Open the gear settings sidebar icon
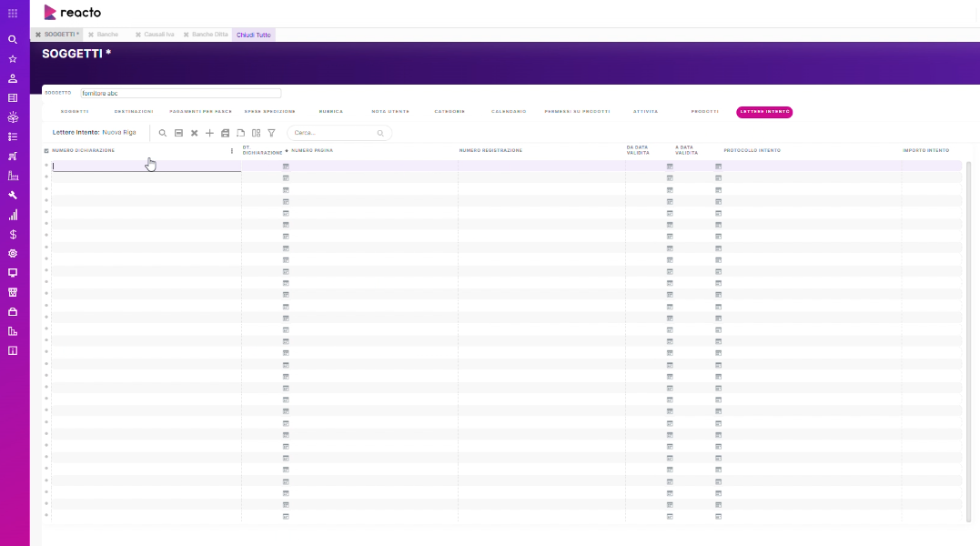The image size is (980, 546). 13,254
